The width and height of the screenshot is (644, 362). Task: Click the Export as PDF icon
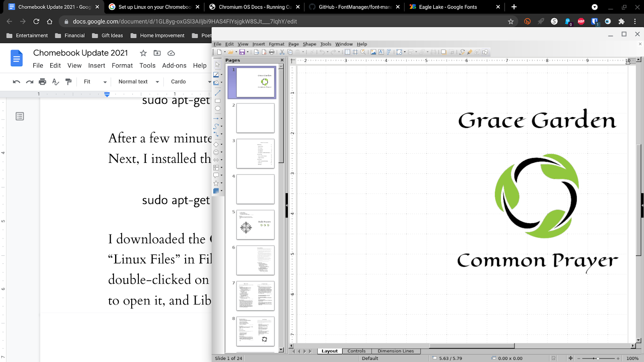(264, 52)
